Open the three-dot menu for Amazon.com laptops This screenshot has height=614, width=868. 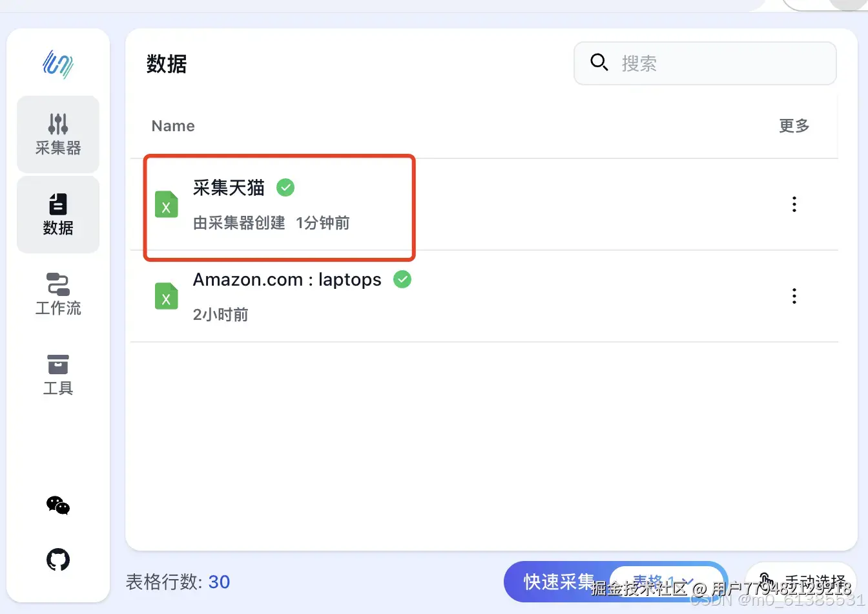click(794, 296)
